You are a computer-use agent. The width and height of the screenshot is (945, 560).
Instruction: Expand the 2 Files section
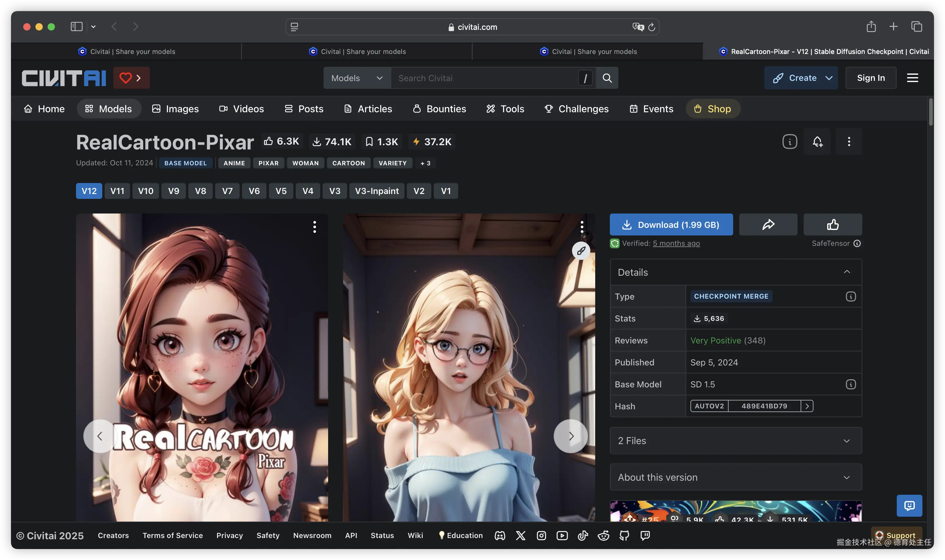tap(736, 440)
